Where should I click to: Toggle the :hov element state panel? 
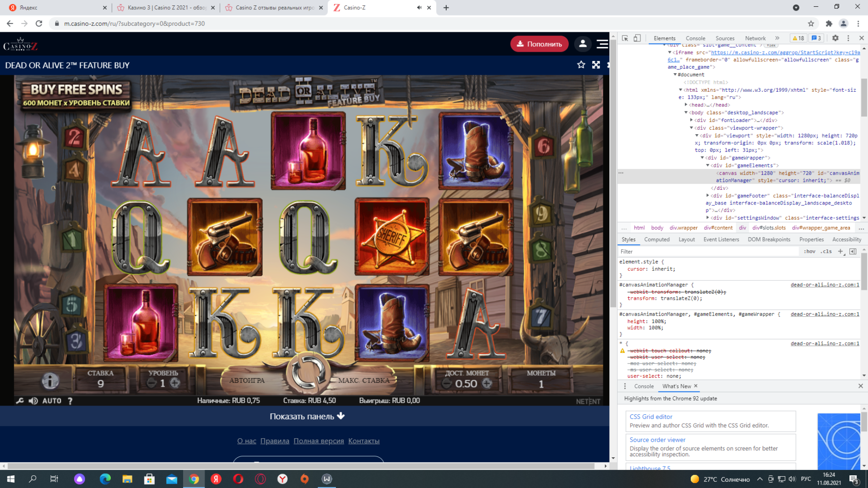pos(809,251)
